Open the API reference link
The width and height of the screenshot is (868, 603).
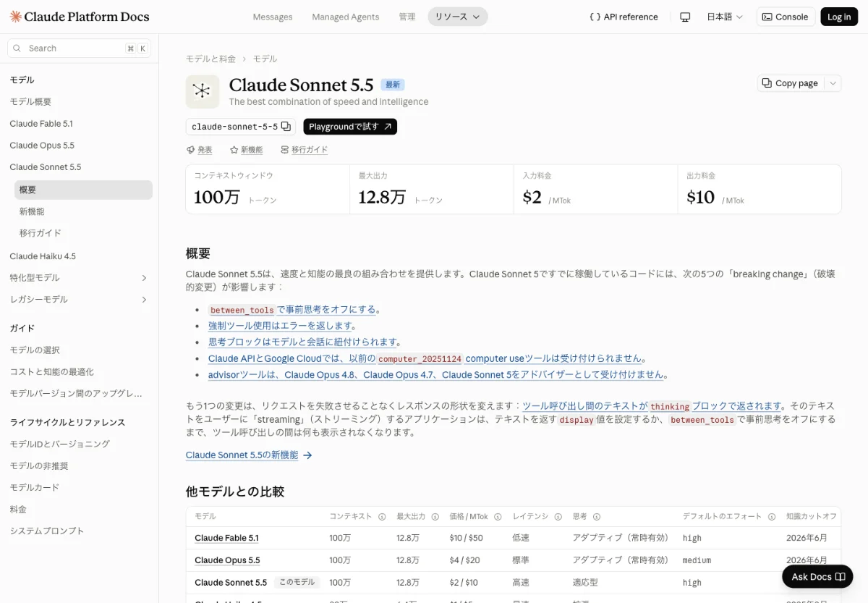point(624,17)
